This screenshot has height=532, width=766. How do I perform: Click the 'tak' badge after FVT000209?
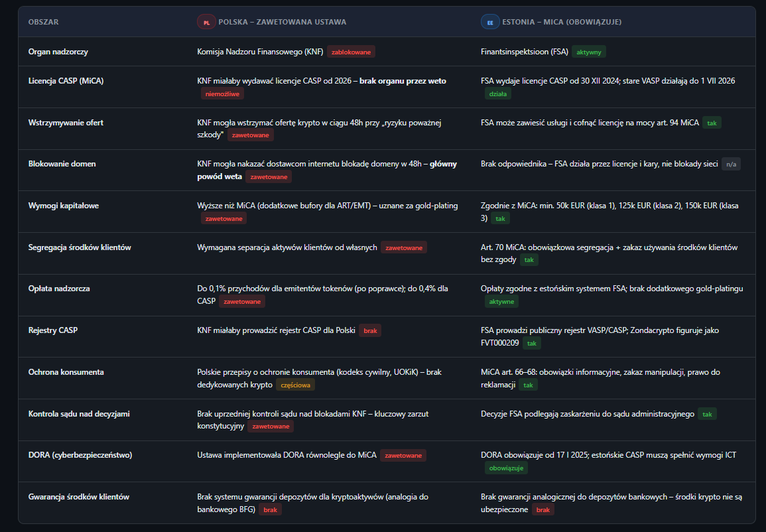pyautogui.click(x=532, y=343)
